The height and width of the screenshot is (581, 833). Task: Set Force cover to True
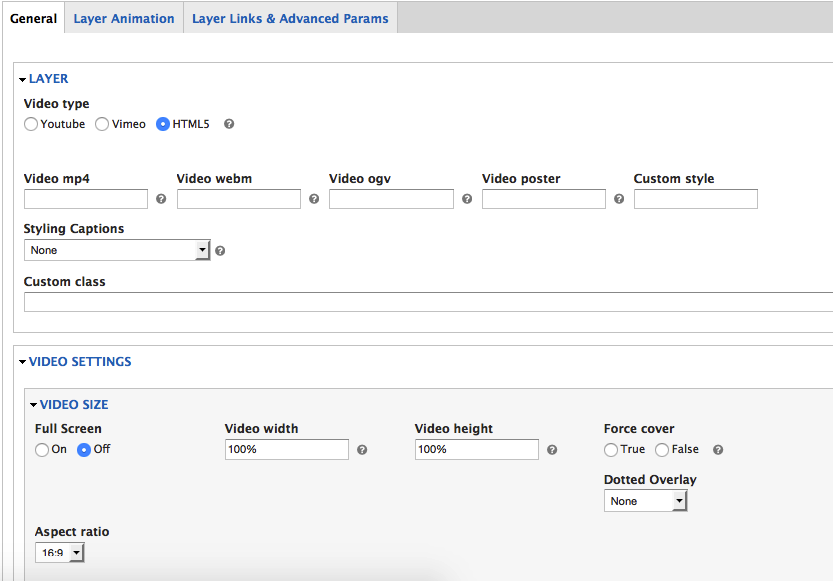[611, 450]
